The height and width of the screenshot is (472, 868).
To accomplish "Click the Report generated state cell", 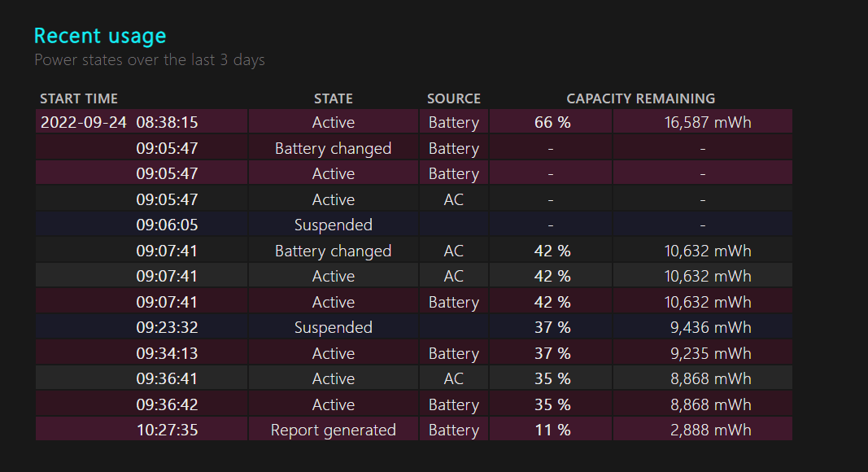I will click(x=334, y=430).
